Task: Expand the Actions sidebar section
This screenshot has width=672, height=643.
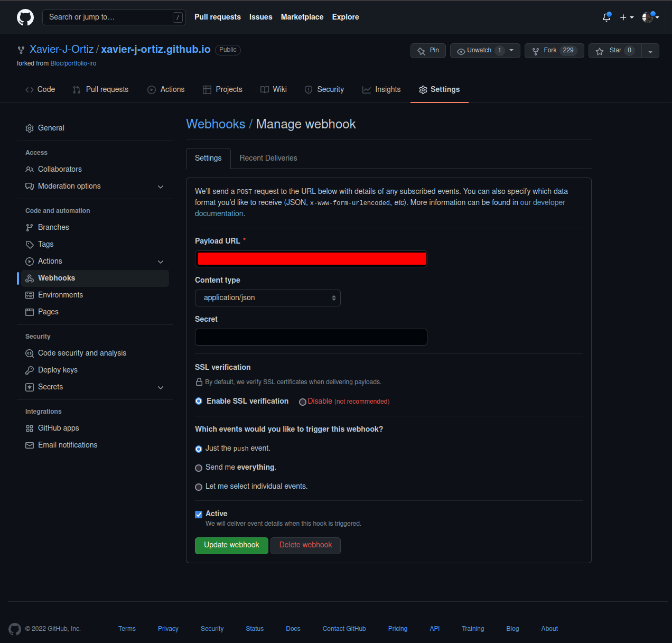Action: click(x=160, y=262)
